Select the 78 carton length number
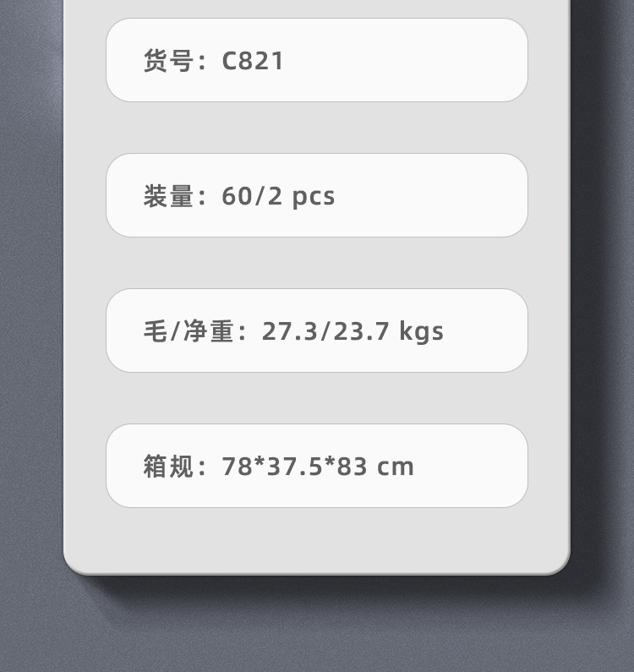Image resolution: width=634 pixels, height=672 pixels. (x=237, y=467)
